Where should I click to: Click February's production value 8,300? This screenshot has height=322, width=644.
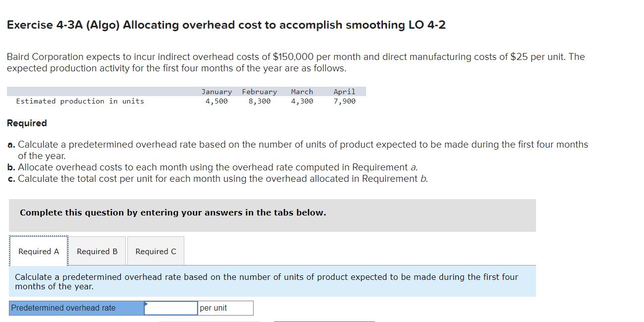260,101
